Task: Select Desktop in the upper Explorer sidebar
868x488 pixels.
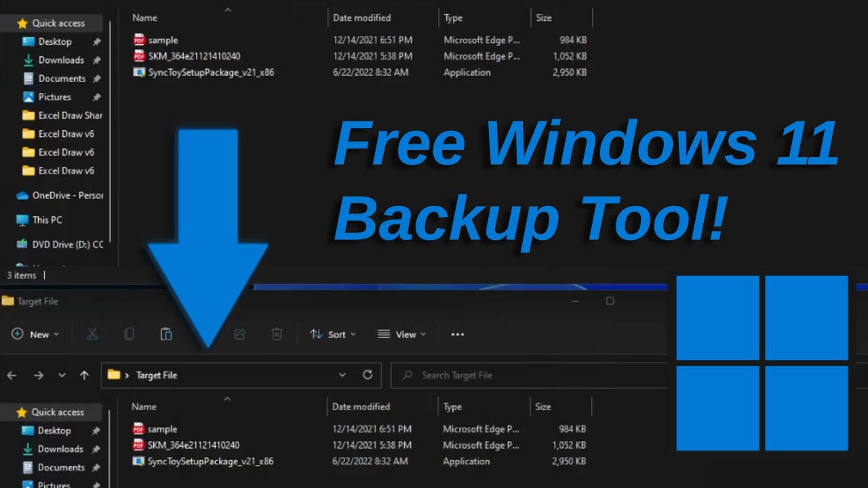Action: pos(55,41)
